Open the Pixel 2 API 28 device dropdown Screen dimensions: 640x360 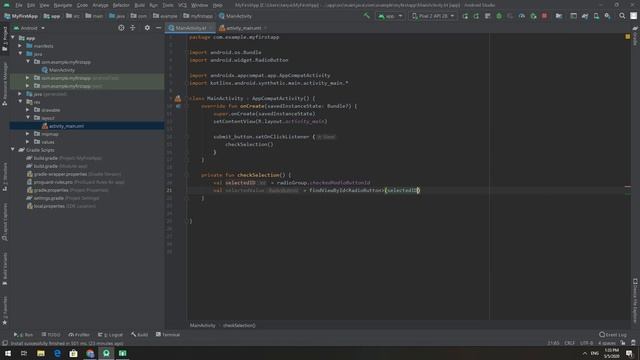click(433, 16)
